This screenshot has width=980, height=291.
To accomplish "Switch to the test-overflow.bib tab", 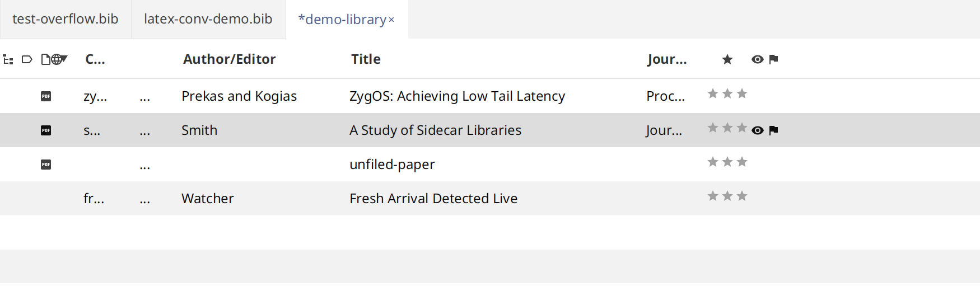I will tap(66, 19).
